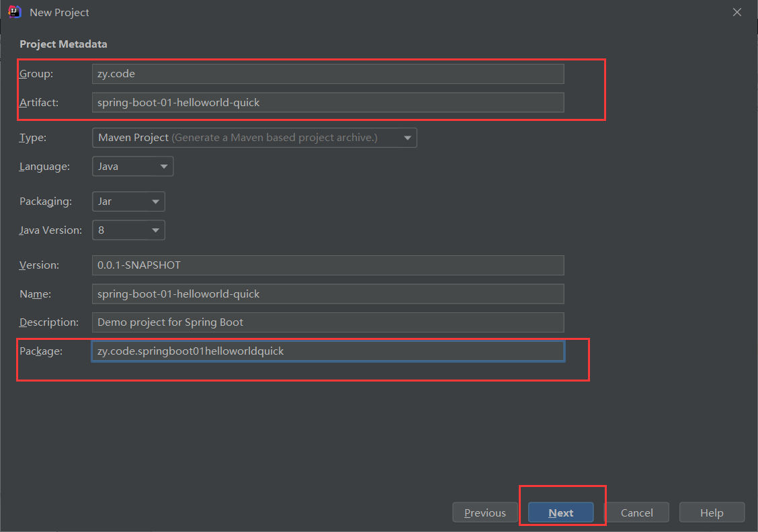Click the Package: label

click(x=41, y=351)
